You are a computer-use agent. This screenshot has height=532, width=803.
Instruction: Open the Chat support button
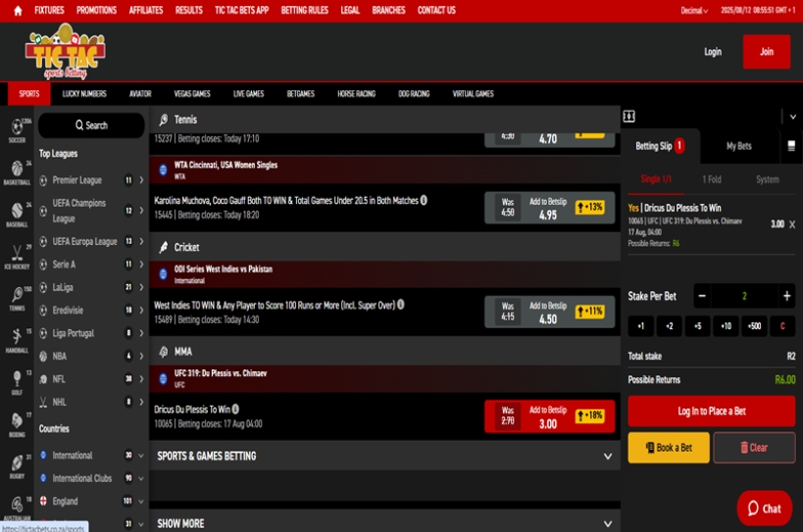(765, 508)
